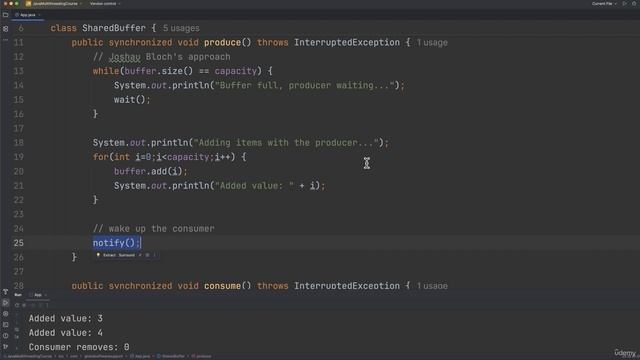The height and width of the screenshot is (360, 640).
Task: Click the 'Buffer full, producer waiting...' string
Action: point(304,85)
